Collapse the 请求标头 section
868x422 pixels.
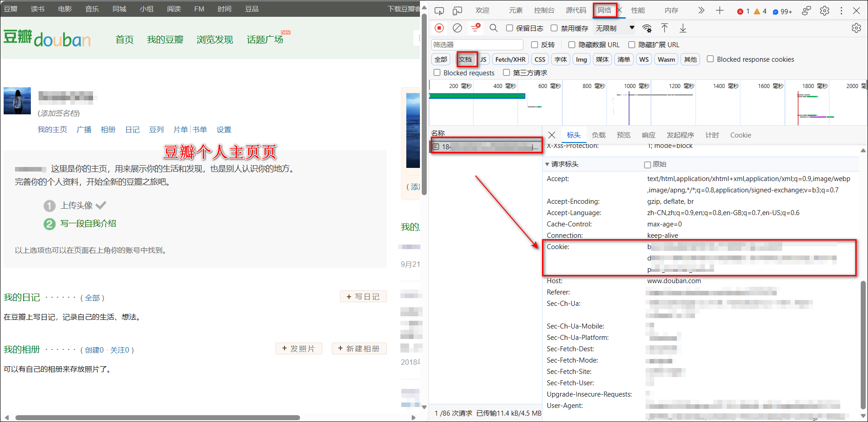(547, 164)
